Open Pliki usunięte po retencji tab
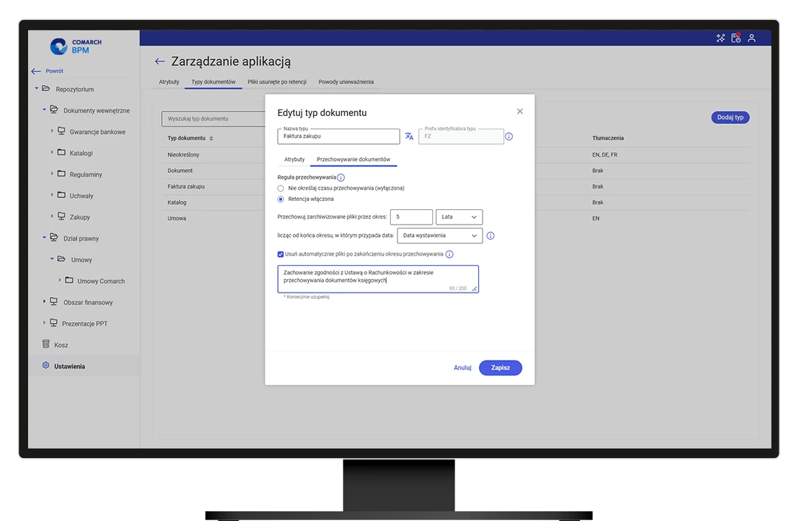The image size is (798, 532). coord(277,82)
